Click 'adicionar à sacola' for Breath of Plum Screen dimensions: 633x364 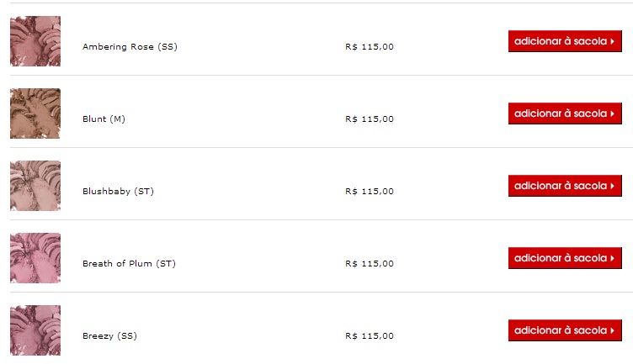pyautogui.click(x=564, y=258)
